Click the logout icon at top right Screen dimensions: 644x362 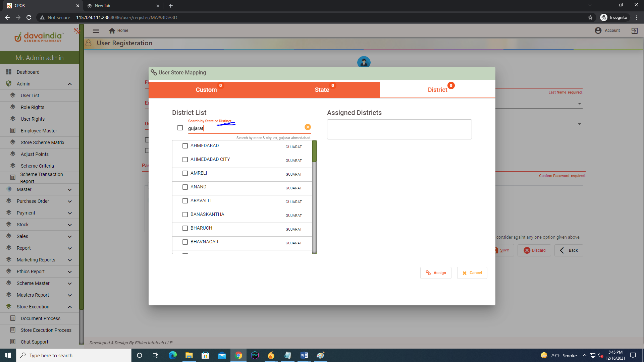tap(634, 31)
